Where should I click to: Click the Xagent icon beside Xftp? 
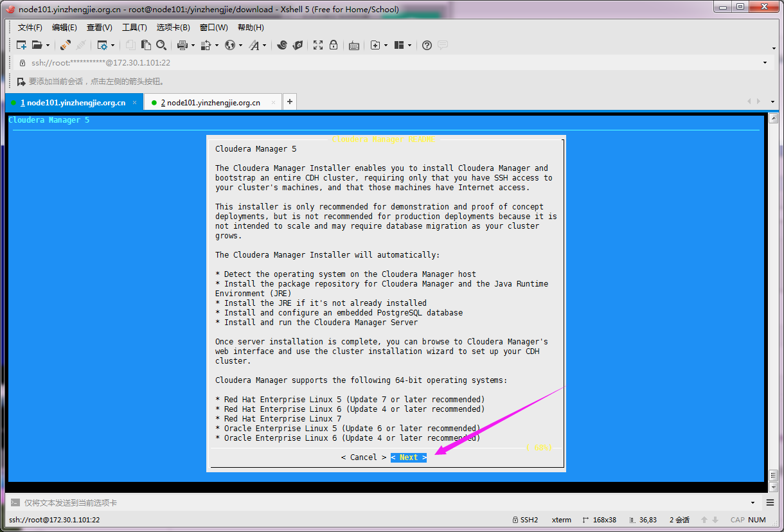[x=298, y=45]
